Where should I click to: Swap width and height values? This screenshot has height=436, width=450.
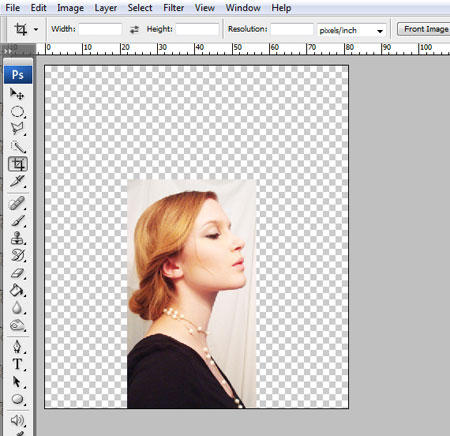134,29
